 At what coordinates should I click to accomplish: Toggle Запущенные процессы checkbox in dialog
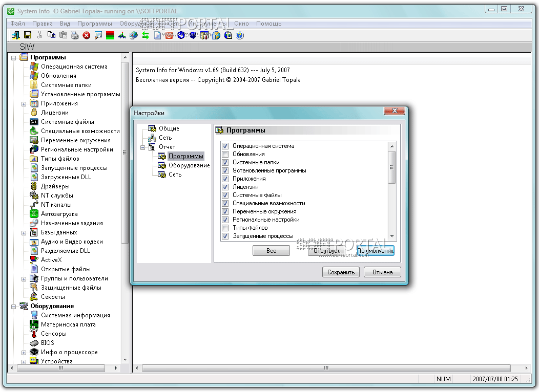pyautogui.click(x=225, y=236)
